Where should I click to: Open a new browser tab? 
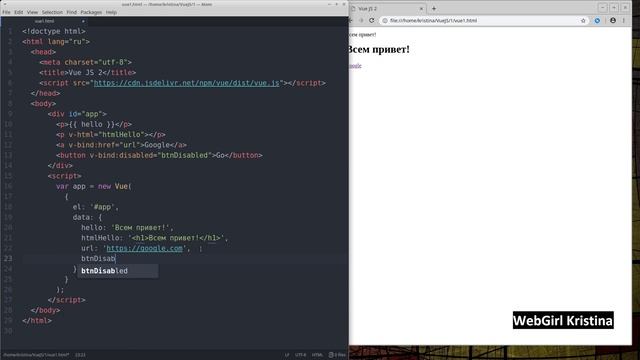pyautogui.click(x=434, y=9)
